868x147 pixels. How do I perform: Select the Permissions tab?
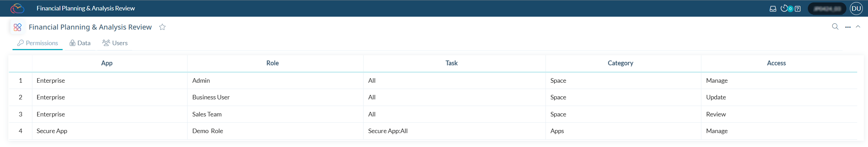coord(38,43)
